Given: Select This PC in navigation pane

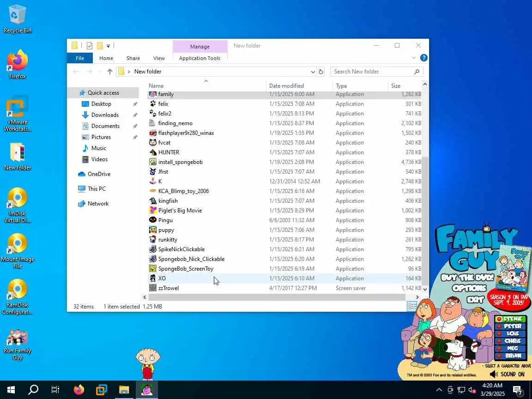Looking at the screenshot, I should click(x=97, y=188).
